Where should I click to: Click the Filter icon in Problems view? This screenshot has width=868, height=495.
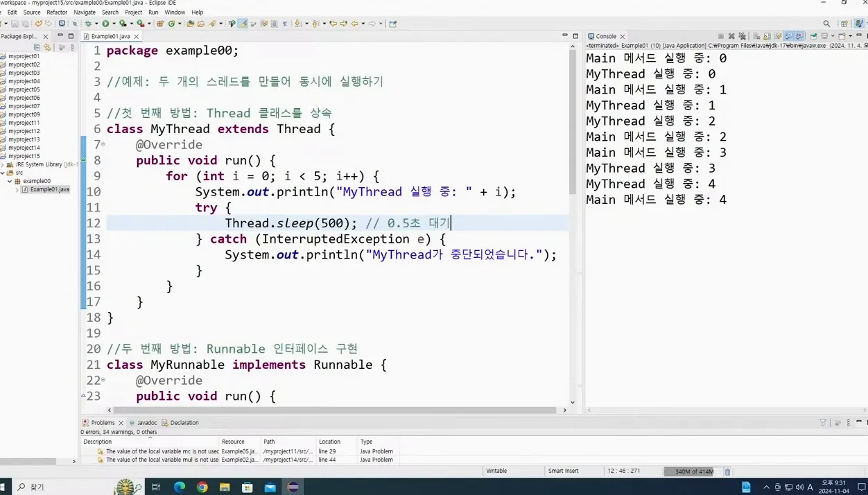point(823,422)
